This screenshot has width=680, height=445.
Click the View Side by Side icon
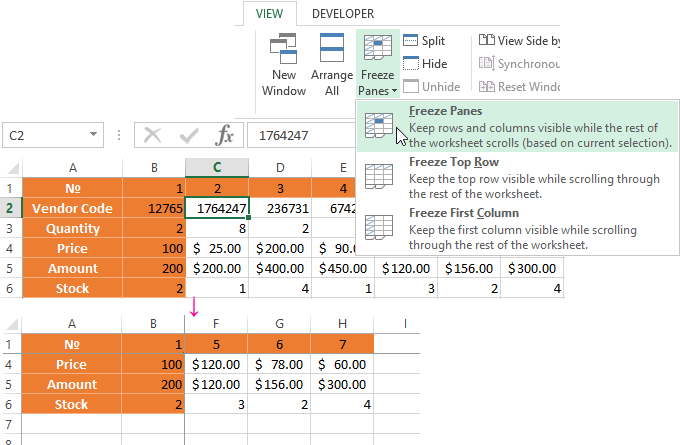(486, 41)
